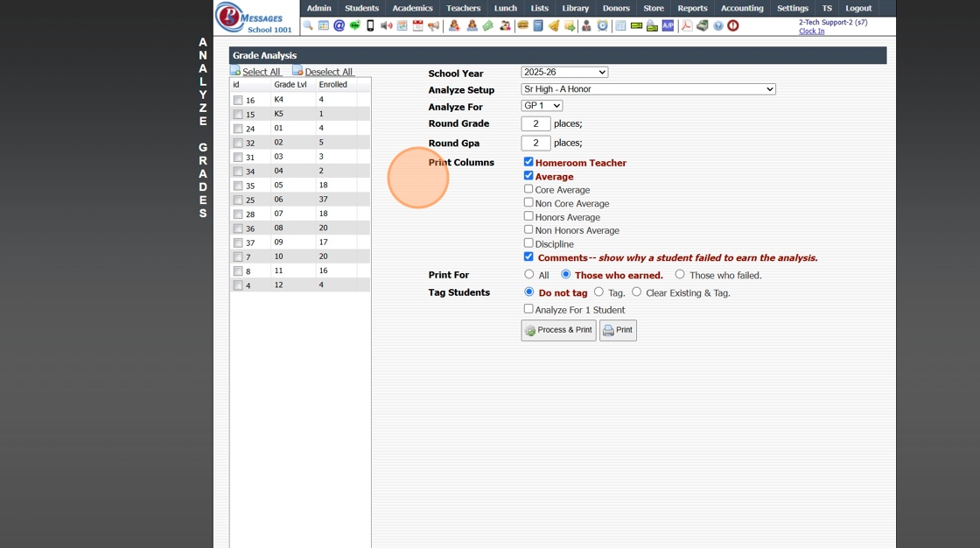980x548 pixels.
Task: Tick checkbox for grade level K4 row
Action: (238, 100)
